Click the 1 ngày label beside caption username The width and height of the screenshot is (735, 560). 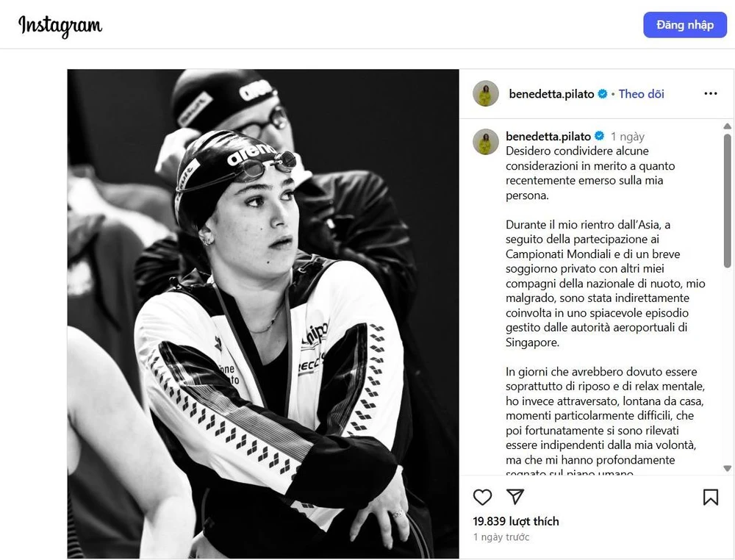click(x=627, y=137)
